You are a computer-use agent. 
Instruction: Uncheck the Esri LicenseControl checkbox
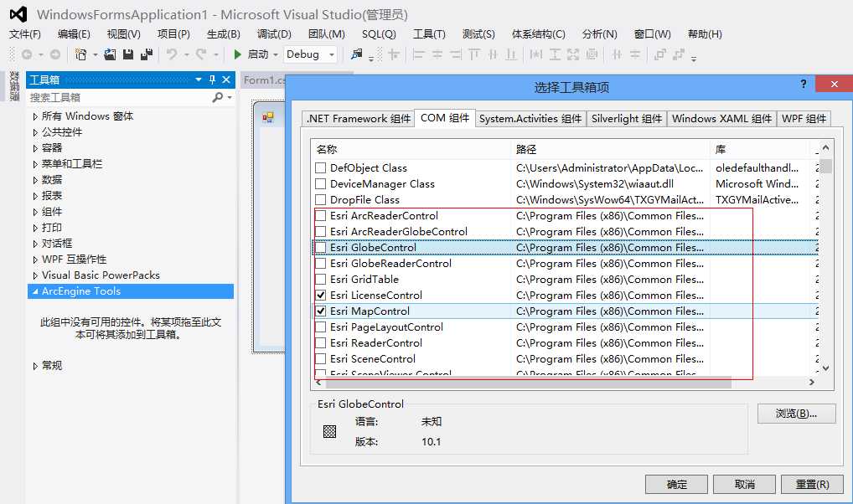pyautogui.click(x=320, y=296)
